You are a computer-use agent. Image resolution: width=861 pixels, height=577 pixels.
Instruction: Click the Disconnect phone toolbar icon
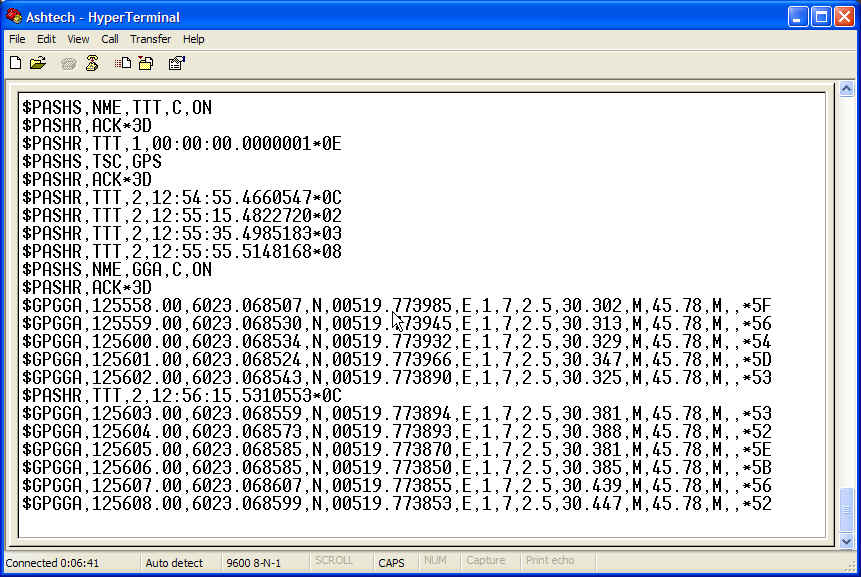click(92, 63)
